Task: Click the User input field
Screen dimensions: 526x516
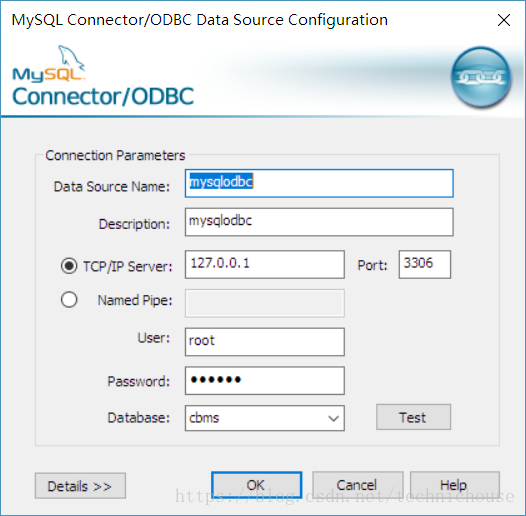Action: coord(265,342)
